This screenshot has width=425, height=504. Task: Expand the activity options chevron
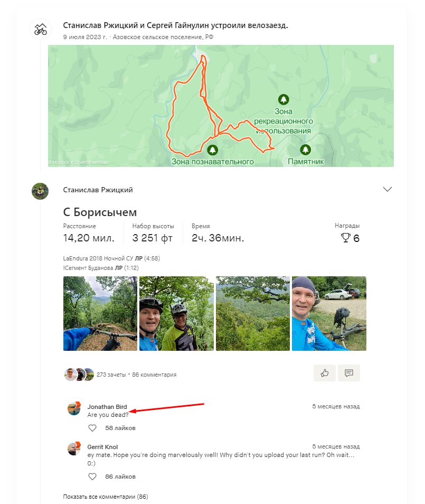[x=388, y=189]
